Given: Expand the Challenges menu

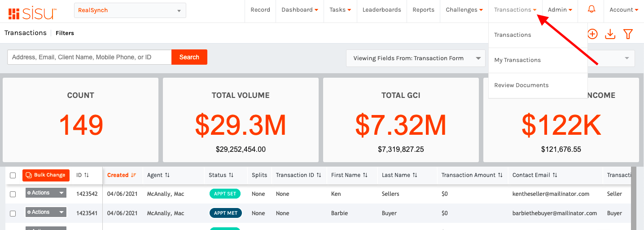Looking at the screenshot, I should (464, 10).
